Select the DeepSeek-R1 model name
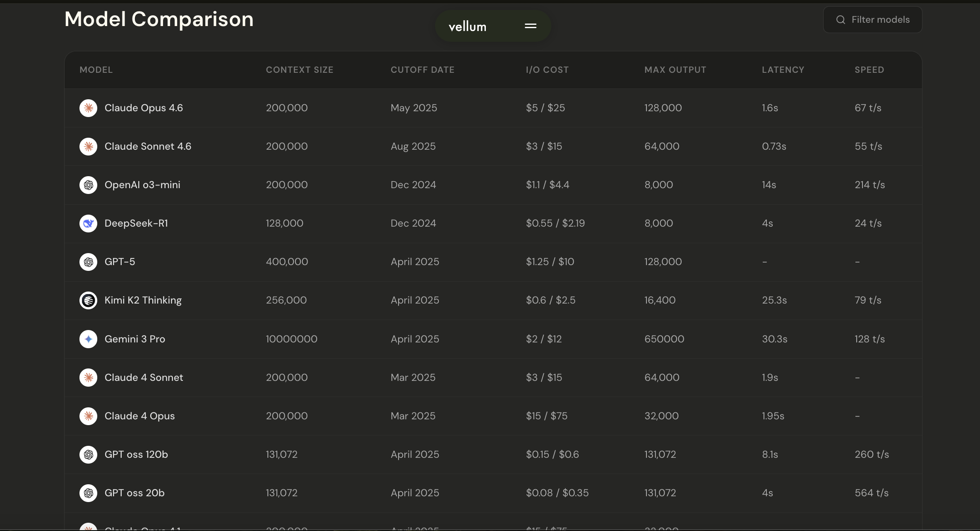Viewport: 980px width, 531px height. [136, 223]
